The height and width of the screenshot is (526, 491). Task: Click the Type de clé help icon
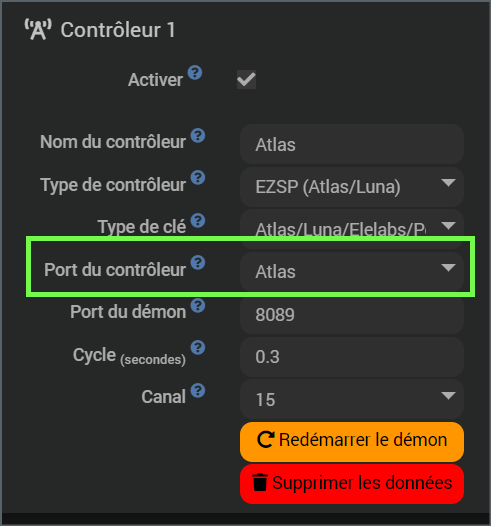tap(198, 220)
